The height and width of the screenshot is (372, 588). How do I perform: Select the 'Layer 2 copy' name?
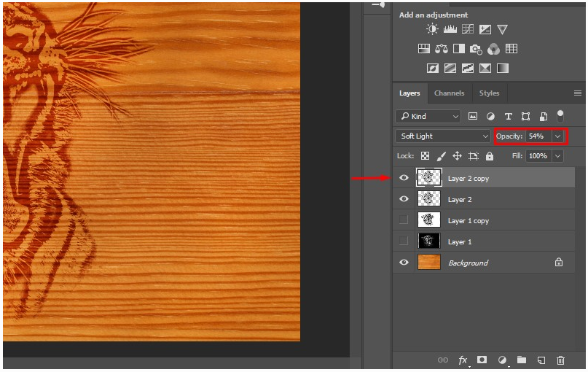(x=469, y=179)
